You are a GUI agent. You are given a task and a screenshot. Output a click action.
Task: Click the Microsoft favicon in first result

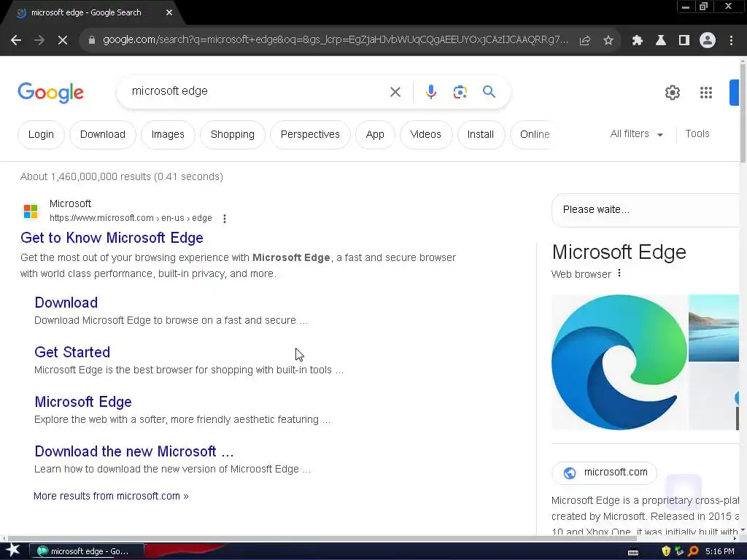[31, 211]
